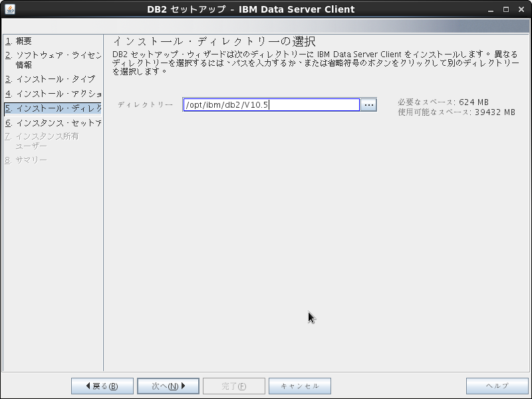Click into the directory path input field
The image size is (532, 399).
[x=271, y=105]
